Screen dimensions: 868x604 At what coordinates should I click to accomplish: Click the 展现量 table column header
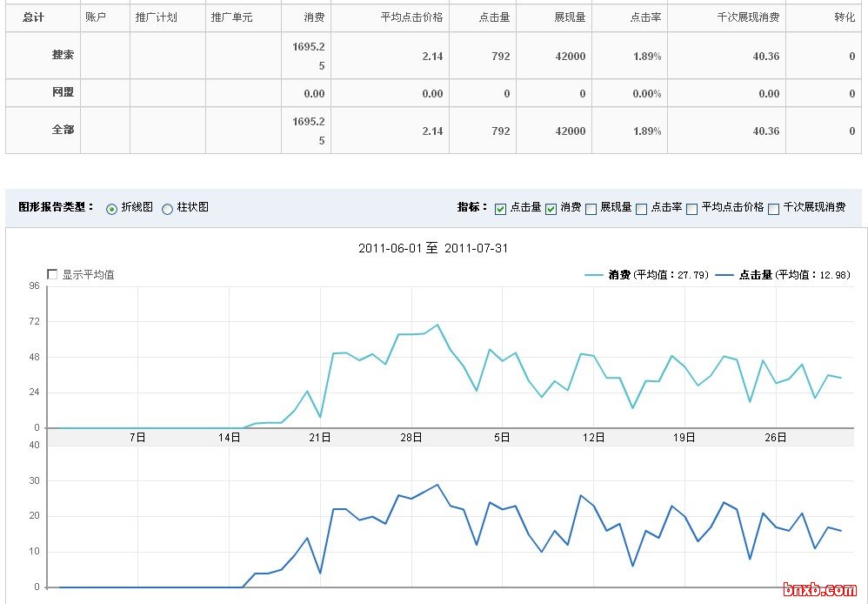pyautogui.click(x=569, y=17)
